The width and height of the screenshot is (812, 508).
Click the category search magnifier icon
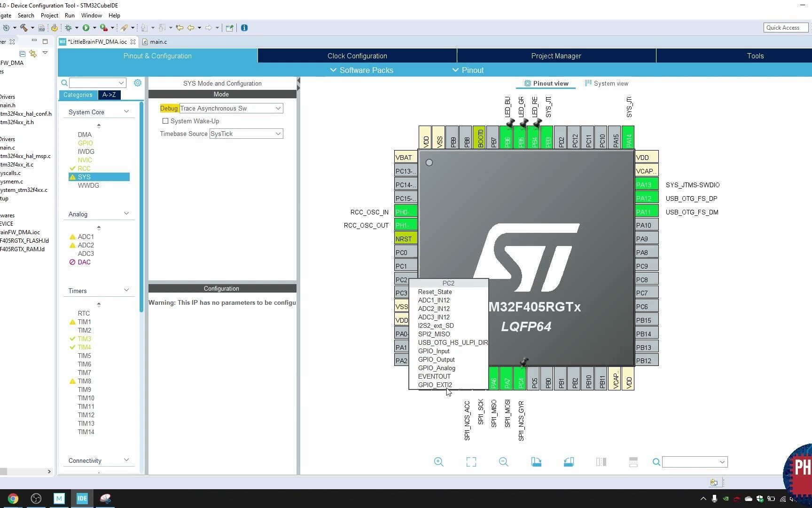pos(64,83)
